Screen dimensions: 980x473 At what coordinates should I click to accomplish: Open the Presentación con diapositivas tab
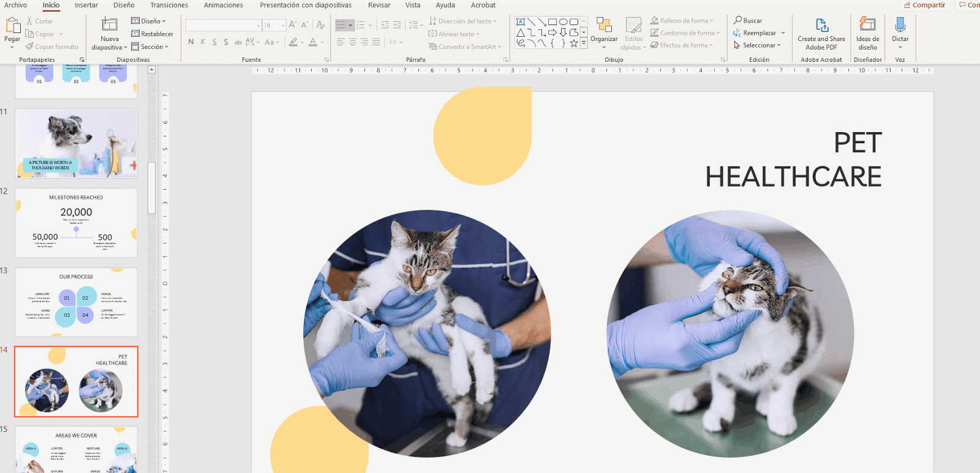point(306,5)
